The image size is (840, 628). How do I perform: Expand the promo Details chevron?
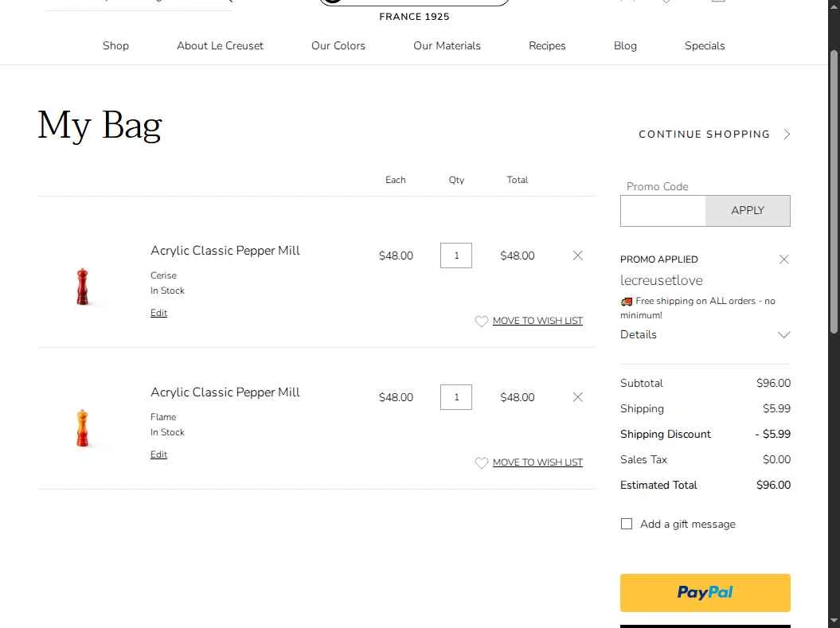[783, 335]
